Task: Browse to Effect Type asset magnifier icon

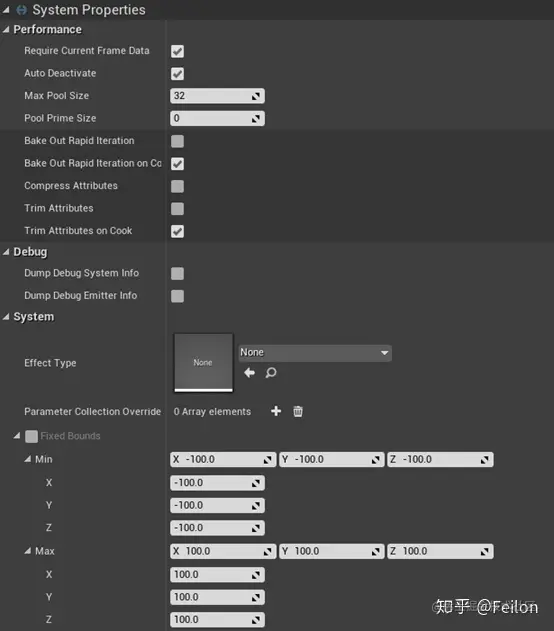Action: tap(271, 373)
